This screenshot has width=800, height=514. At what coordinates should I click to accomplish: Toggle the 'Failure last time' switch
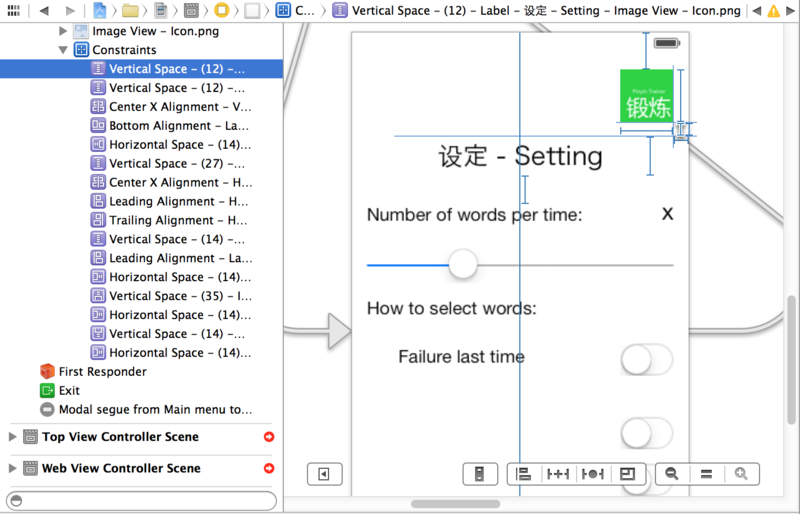(x=647, y=359)
